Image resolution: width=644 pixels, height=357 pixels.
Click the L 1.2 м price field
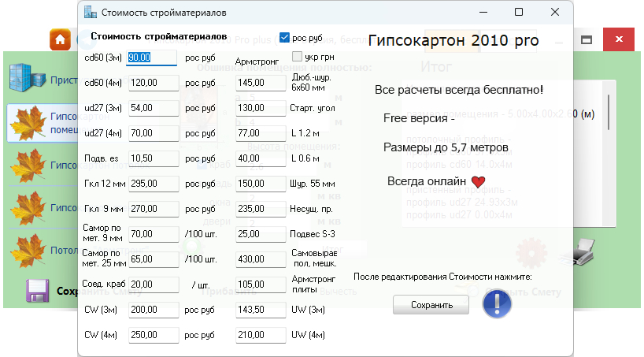[261, 133]
